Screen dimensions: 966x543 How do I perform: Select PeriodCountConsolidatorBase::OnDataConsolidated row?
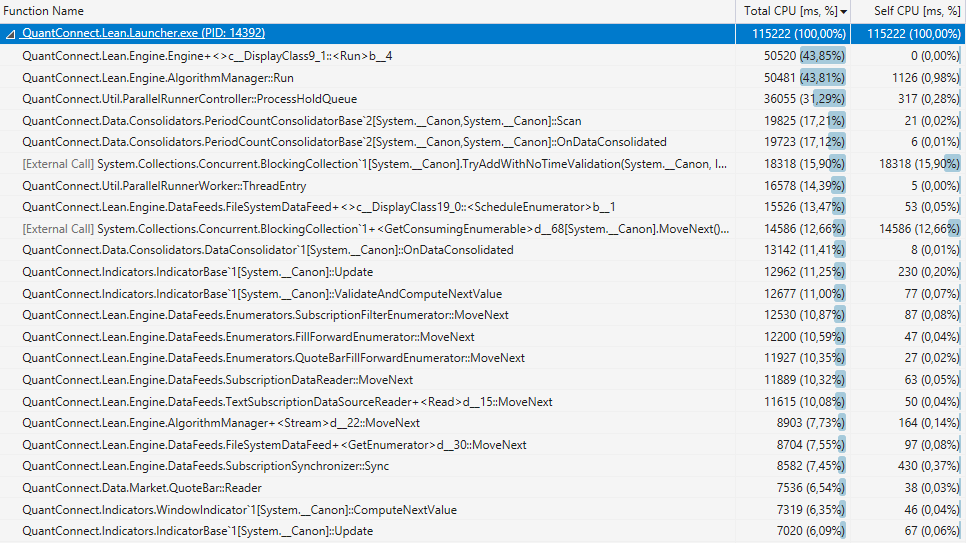click(x=483, y=142)
